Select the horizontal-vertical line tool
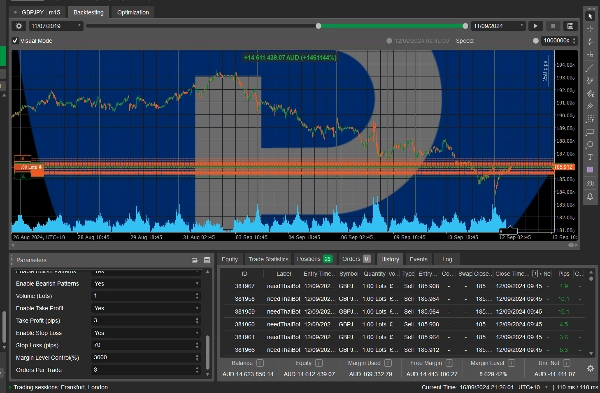Viewport: 600px width, 393px height. coord(590,55)
